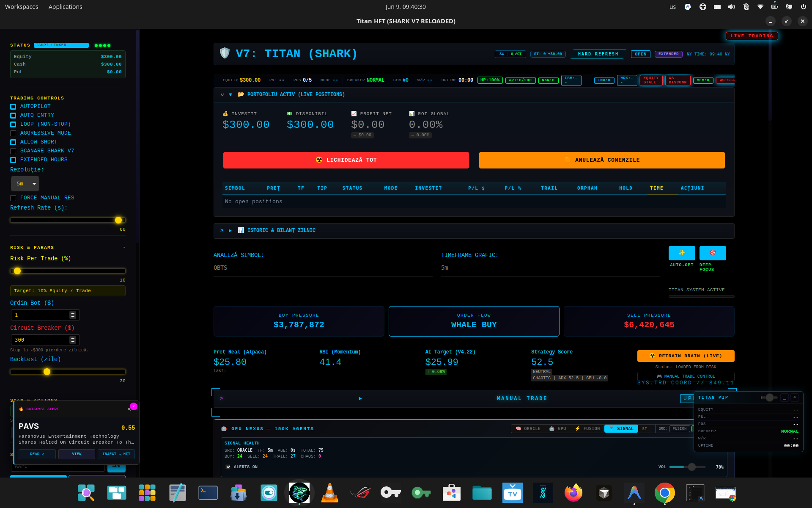Adjust the VOL volume slider
This screenshot has width=812, height=508.
688,467
